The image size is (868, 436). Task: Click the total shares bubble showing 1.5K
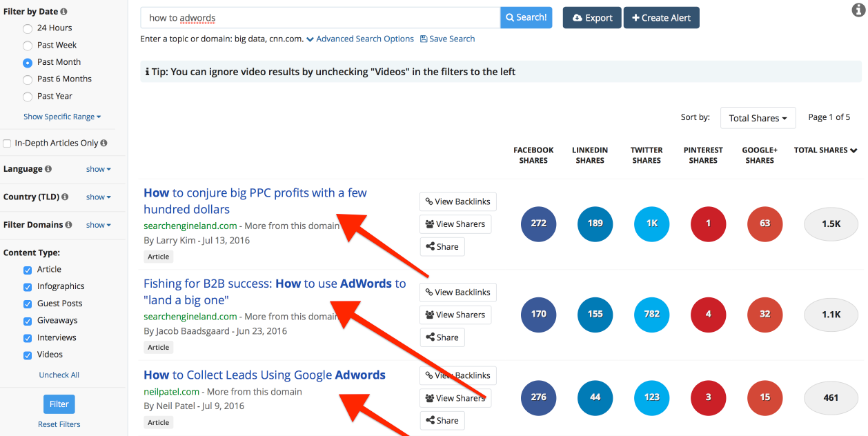pyautogui.click(x=831, y=224)
